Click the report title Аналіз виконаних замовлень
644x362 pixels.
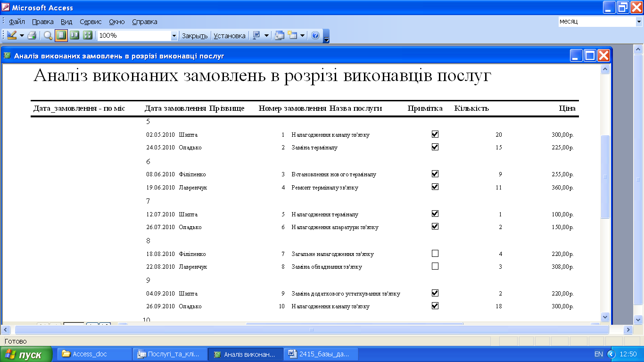[x=262, y=76]
